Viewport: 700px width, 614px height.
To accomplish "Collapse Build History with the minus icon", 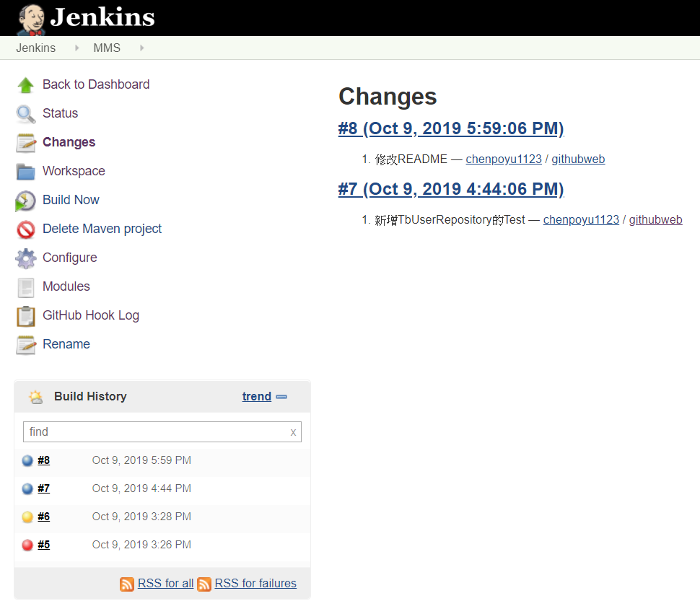I will point(281,397).
